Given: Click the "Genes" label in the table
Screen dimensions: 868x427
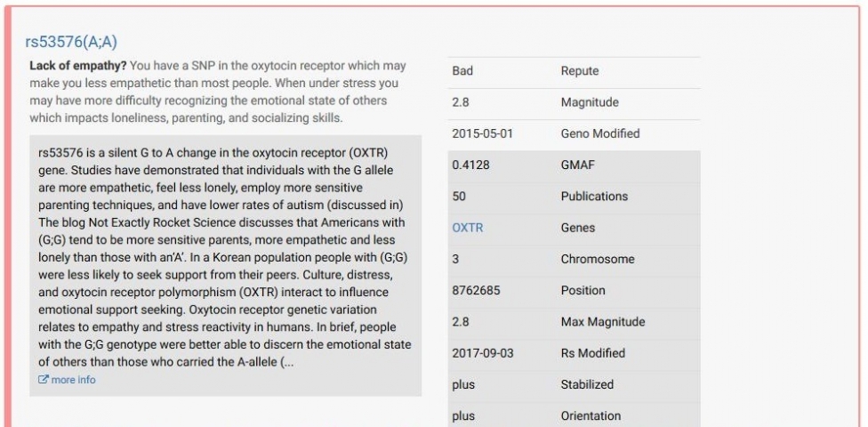Looking at the screenshot, I should tap(579, 228).
